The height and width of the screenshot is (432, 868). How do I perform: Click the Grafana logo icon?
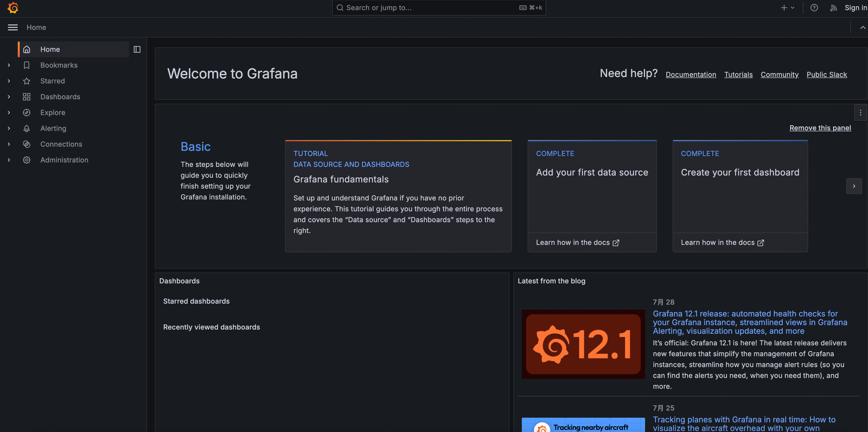point(13,8)
